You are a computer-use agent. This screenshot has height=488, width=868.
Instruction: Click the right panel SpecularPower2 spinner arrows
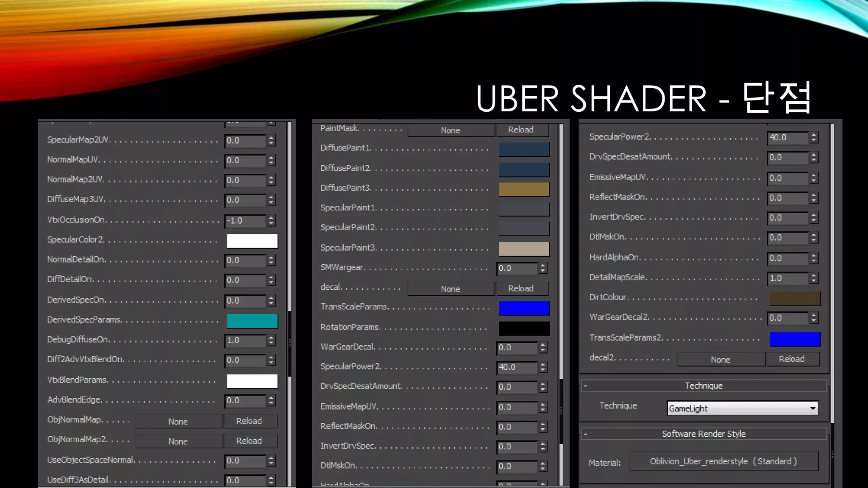(x=814, y=138)
